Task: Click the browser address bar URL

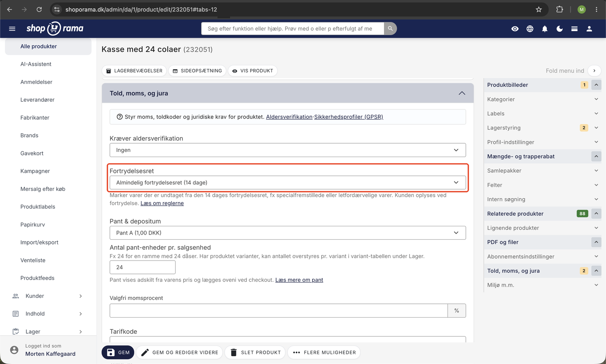Action: point(141,9)
